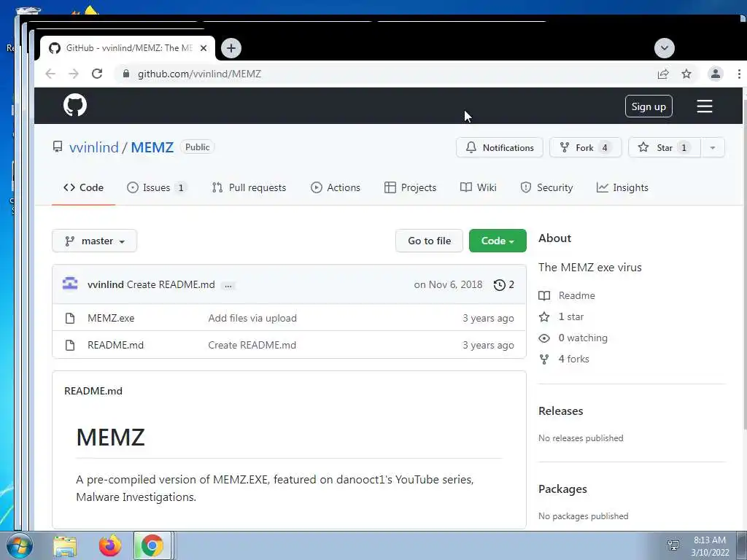Click the padlock site info icon
This screenshot has height=560, width=747.
tap(125, 74)
